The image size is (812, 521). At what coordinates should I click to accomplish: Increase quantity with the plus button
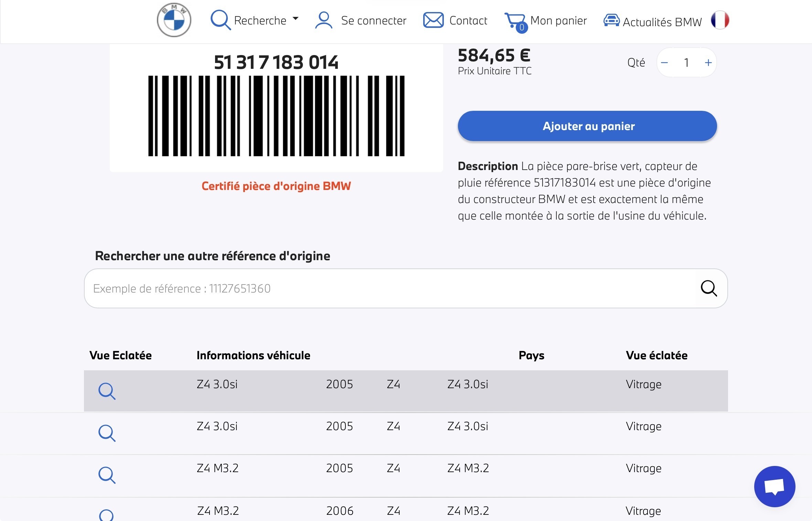pyautogui.click(x=708, y=63)
